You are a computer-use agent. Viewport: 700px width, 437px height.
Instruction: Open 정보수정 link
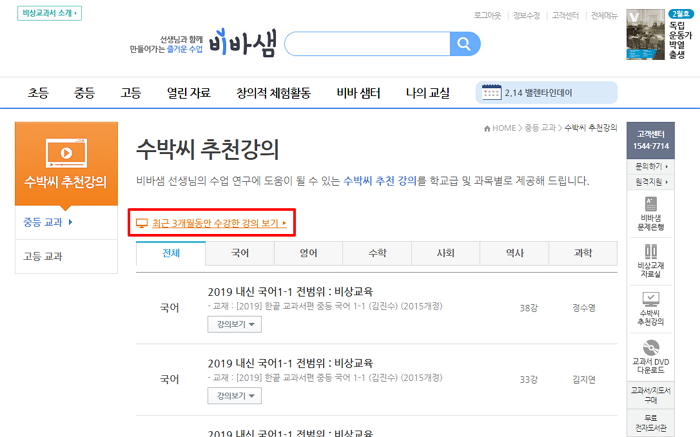point(526,16)
